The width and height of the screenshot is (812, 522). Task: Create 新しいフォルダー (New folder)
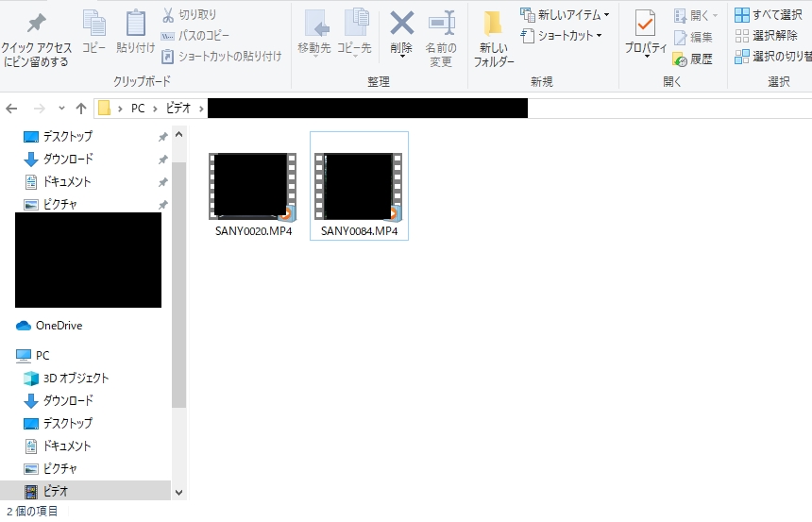pyautogui.click(x=494, y=39)
